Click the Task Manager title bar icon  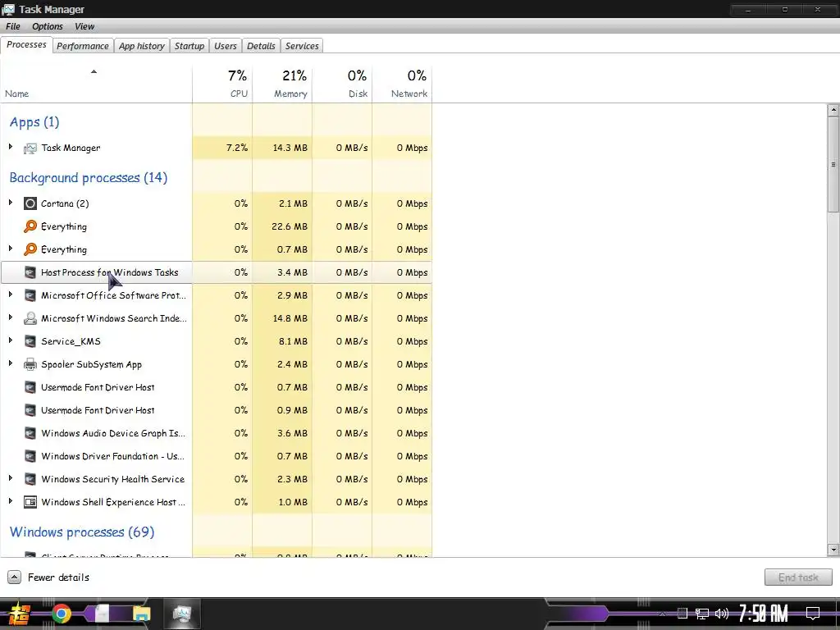coord(8,10)
